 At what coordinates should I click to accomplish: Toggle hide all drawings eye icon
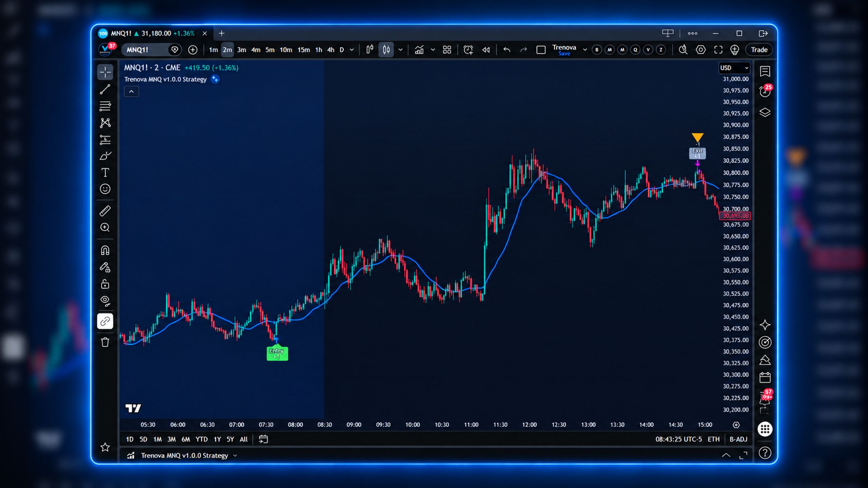point(105,301)
